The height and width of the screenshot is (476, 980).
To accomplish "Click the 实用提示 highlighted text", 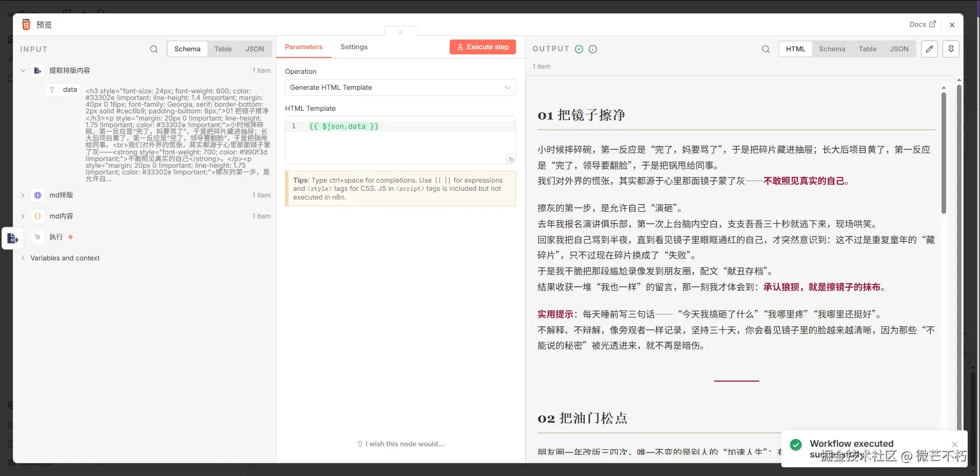I will 555,314.
